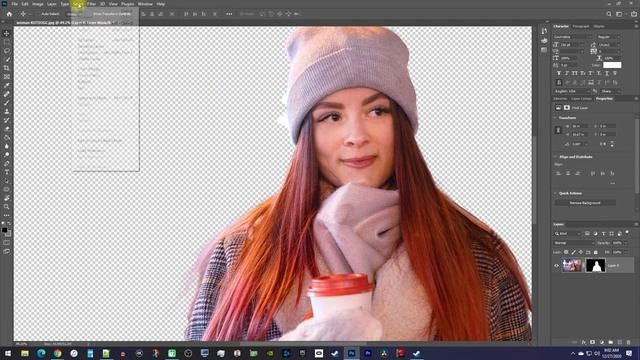Collapse Quick Actions section
Viewport: 640px width, 360px height.
tap(556, 193)
